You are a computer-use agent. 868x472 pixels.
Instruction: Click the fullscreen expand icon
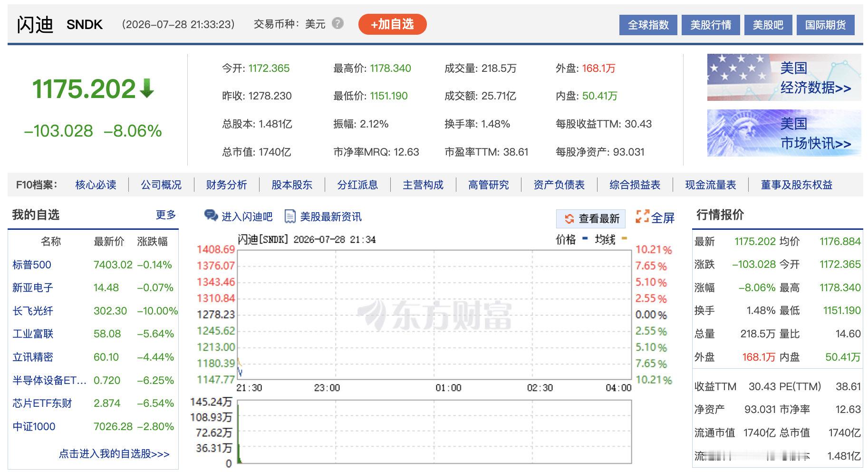[642, 216]
